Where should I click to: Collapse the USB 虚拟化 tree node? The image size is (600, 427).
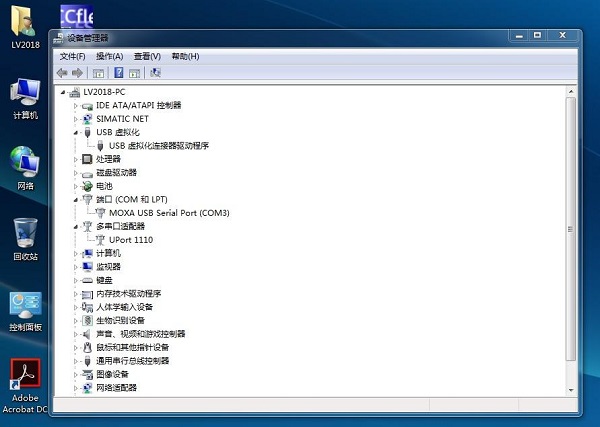pyautogui.click(x=76, y=133)
